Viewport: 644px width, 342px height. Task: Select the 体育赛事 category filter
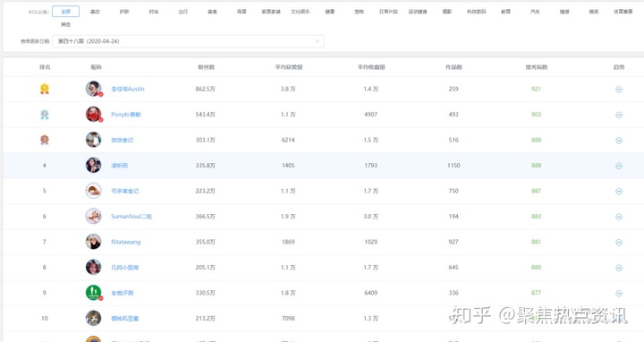623,12
